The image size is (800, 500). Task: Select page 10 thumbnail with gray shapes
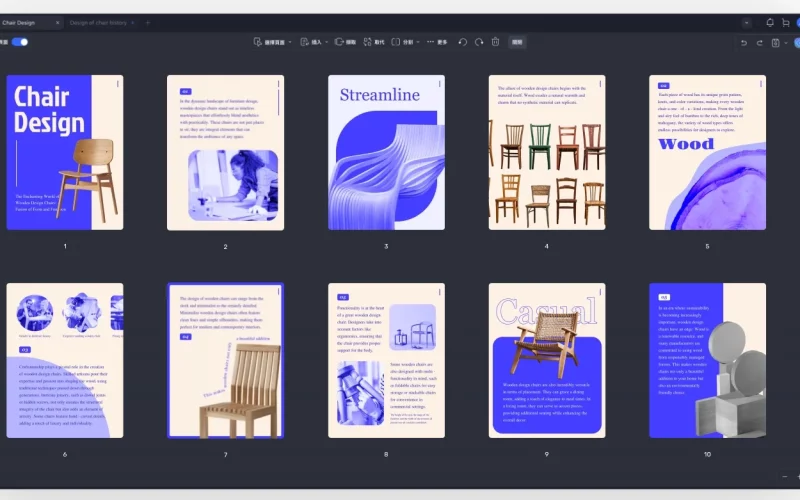click(x=707, y=360)
